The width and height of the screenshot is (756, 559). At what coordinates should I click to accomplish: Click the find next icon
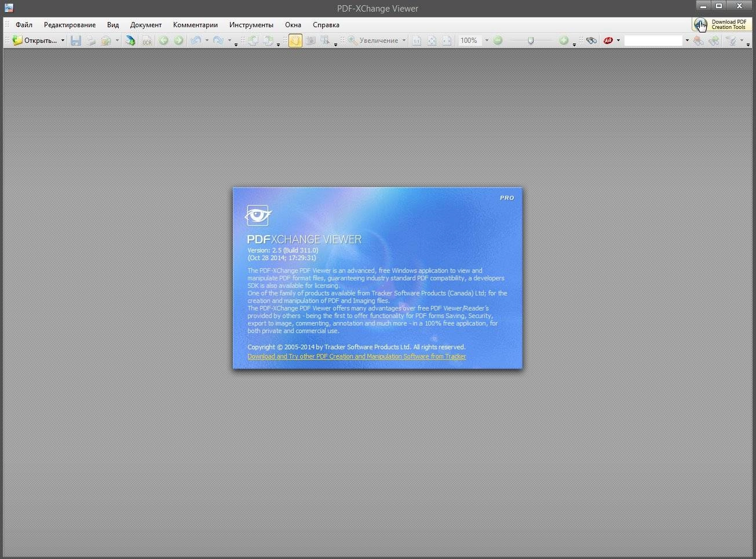714,41
